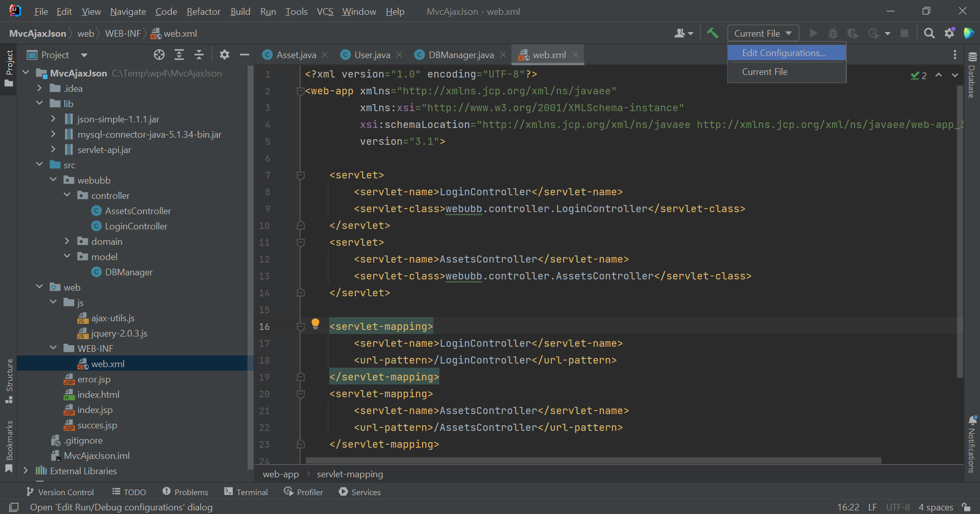Toggle the Structure tool window
Image resolution: width=980 pixels, height=514 pixels.
(x=9, y=380)
